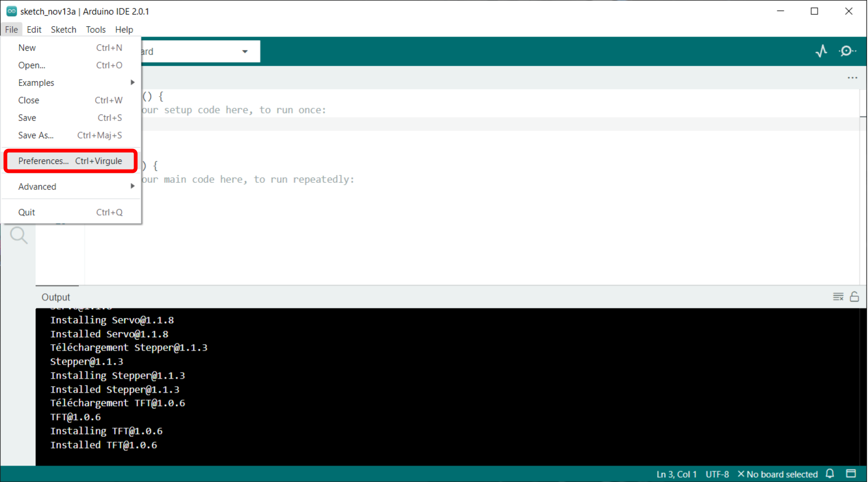The height and width of the screenshot is (482, 868).
Task: Open the sketch overflow menu (three dots)
Action: tap(852, 78)
